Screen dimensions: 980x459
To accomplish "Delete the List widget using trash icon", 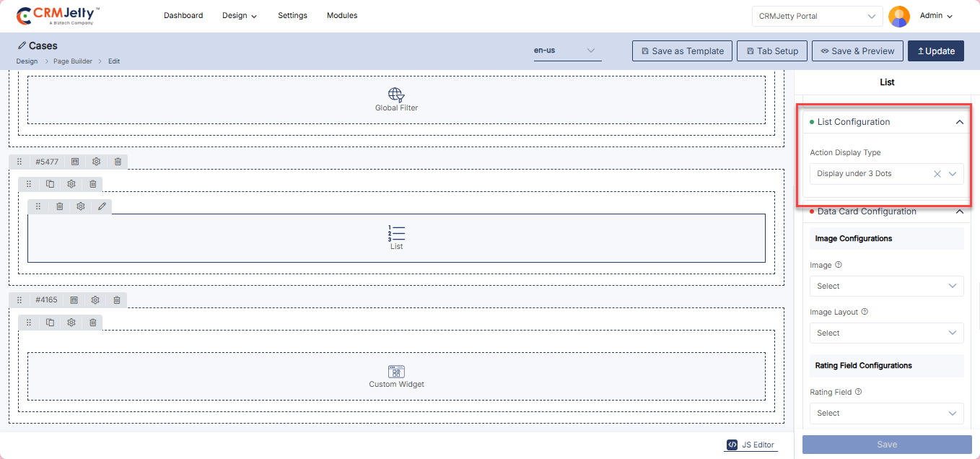I will (60, 206).
